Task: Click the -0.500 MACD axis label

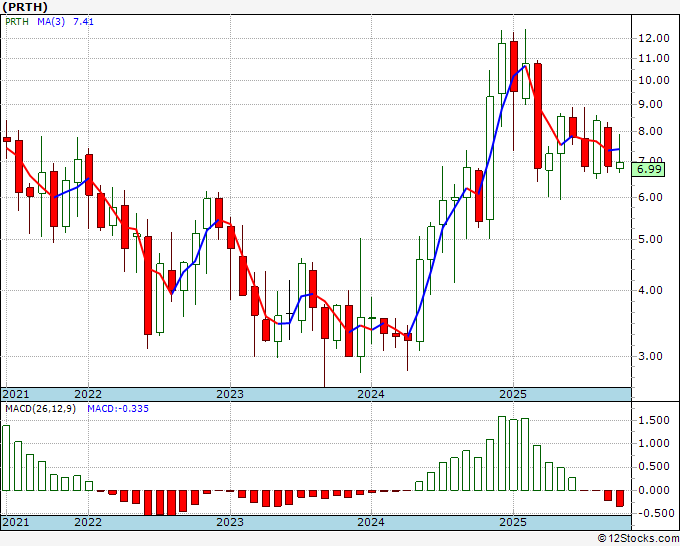Action: pyautogui.click(x=652, y=513)
